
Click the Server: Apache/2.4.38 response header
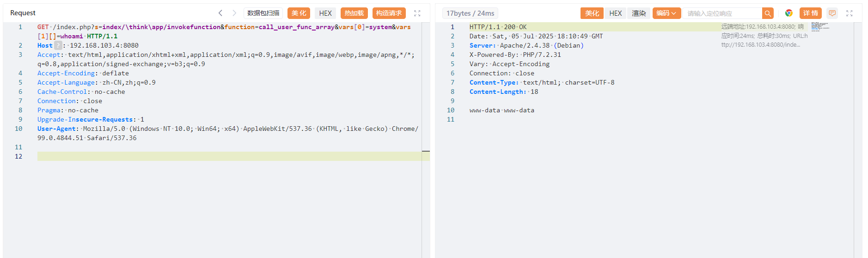tap(526, 45)
